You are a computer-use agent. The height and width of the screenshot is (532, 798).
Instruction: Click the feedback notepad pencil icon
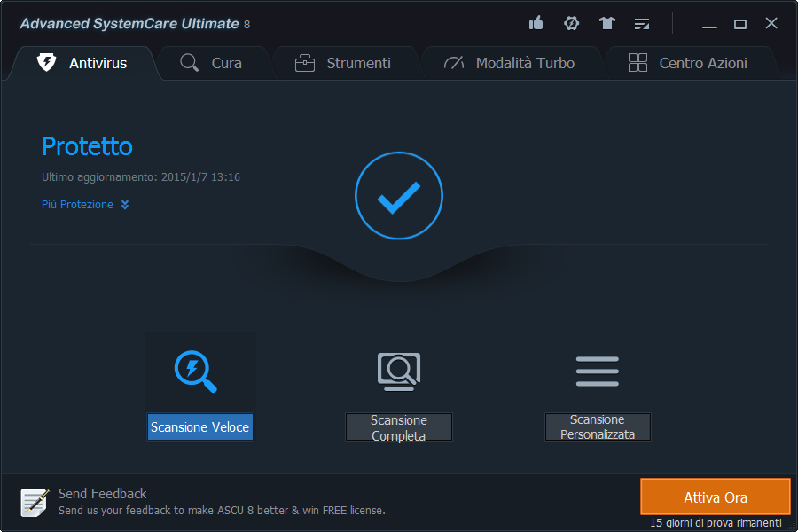35,502
